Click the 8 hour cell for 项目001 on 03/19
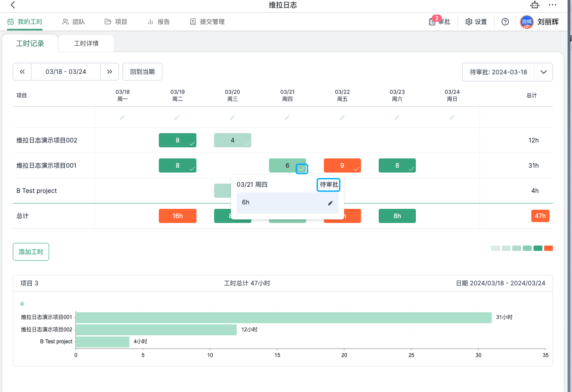The height and width of the screenshot is (392, 572). click(x=177, y=165)
